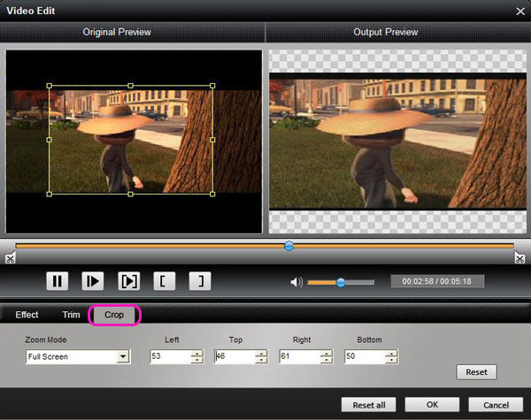Click the top-middle crop handle

coord(131,86)
